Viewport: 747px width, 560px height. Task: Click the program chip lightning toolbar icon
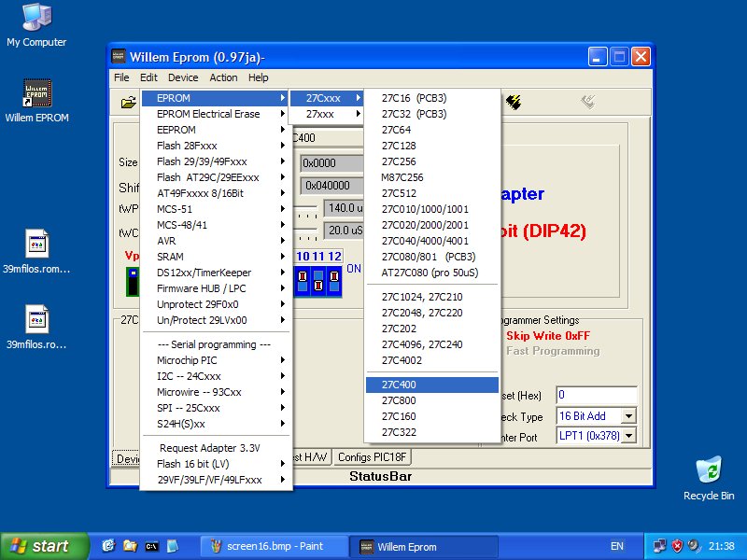tap(513, 102)
